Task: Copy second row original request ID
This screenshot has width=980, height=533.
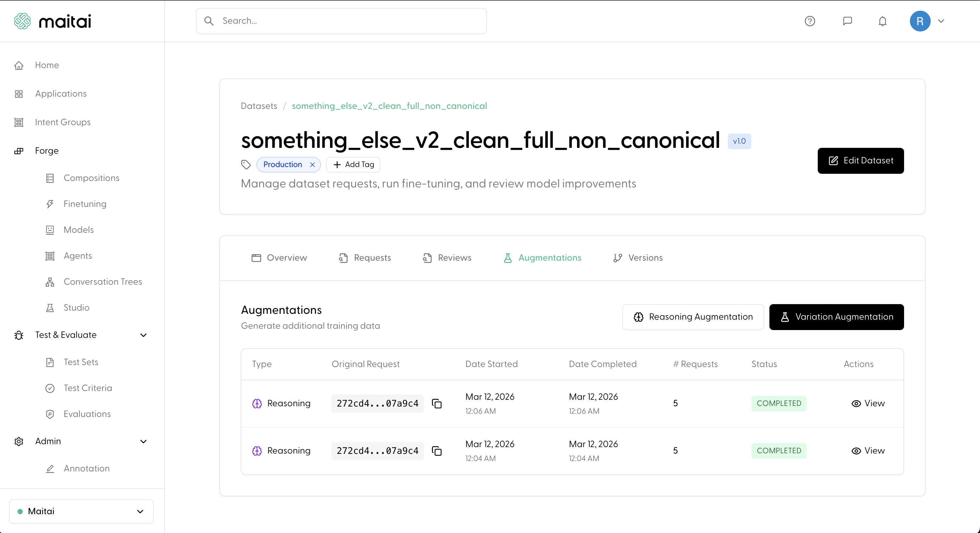Action: coord(437,451)
